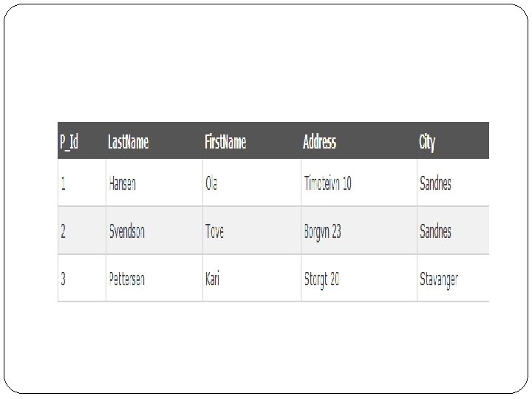Viewport: 532px width, 399px height.
Task: Click the FirstName column header
Action: 225,142
